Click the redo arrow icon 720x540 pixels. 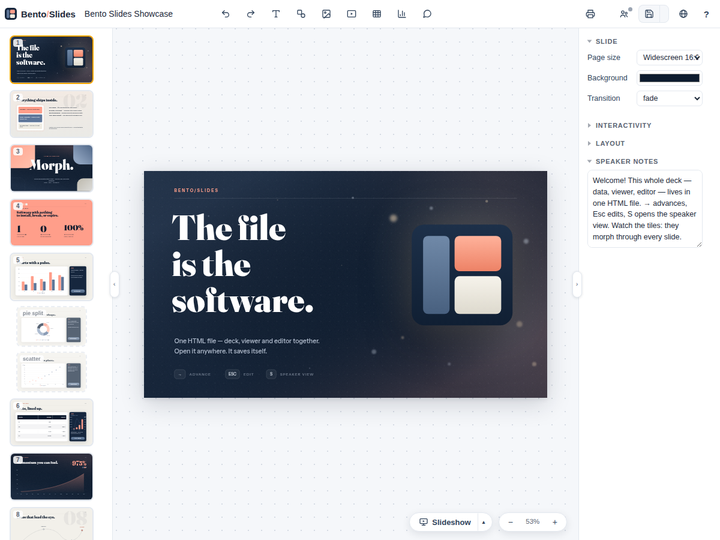point(251,14)
